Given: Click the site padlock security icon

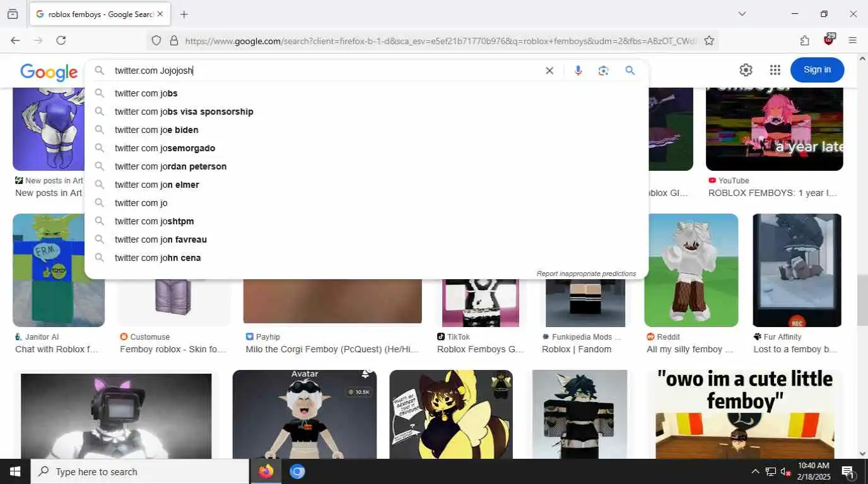Looking at the screenshot, I should (174, 41).
